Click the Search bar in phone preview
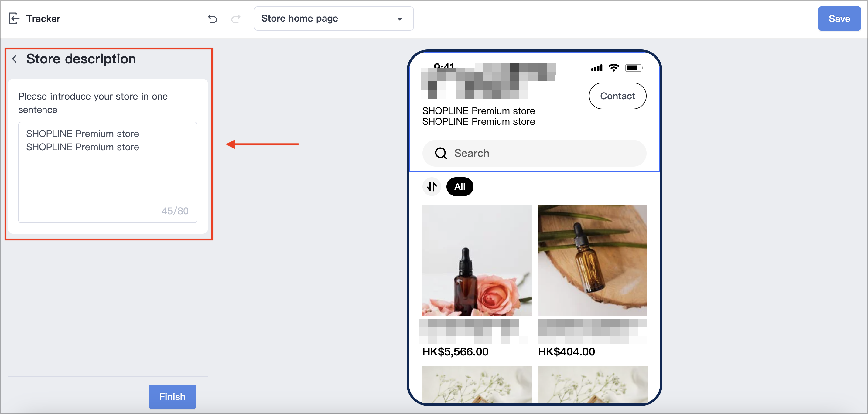Screen dimensions: 868x414 tap(534, 153)
